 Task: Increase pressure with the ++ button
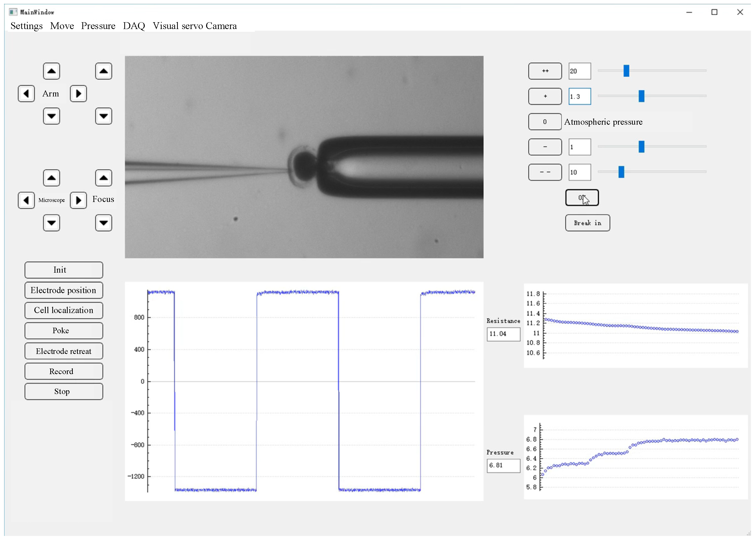pyautogui.click(x=545, y=71)
